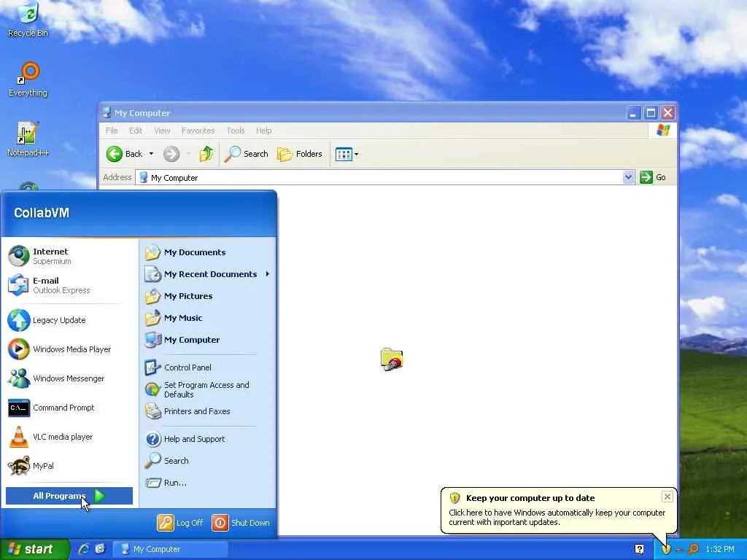This screenshot has height=560, width=747.
Task: Open My Music folder
Action: click(x=208, y=318)
